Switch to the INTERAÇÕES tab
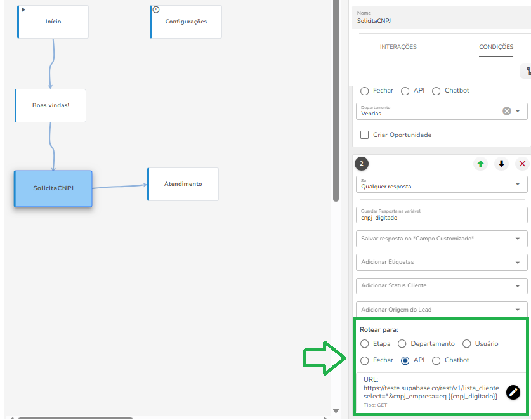Viewport: 531px width, 420px height. pos(398,47)
